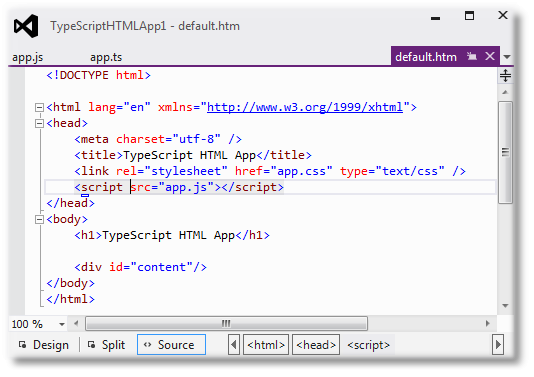Click the editor split handle icon
534x377 pixels.
[x=505, y=75]
